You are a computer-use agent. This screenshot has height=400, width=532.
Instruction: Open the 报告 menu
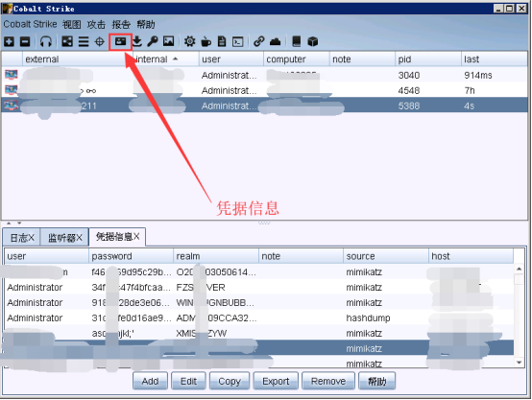pyautogui.click(x=121, y=24)
